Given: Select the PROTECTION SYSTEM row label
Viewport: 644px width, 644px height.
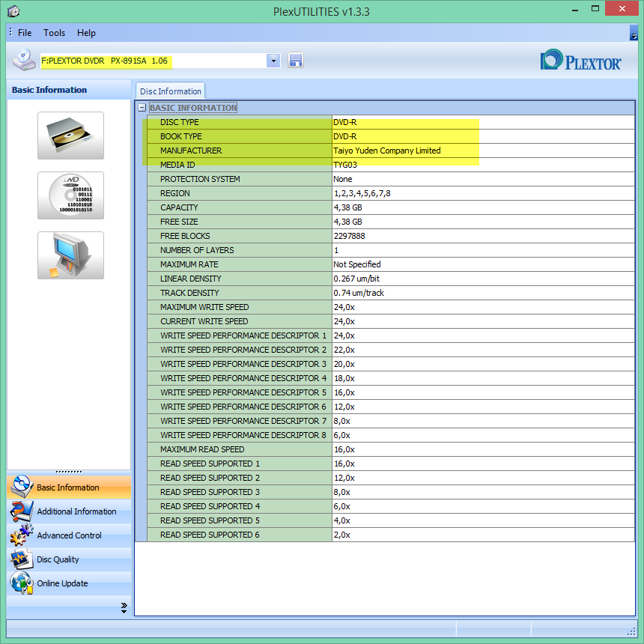Looking at the screenshot, I should pos(200,179).
